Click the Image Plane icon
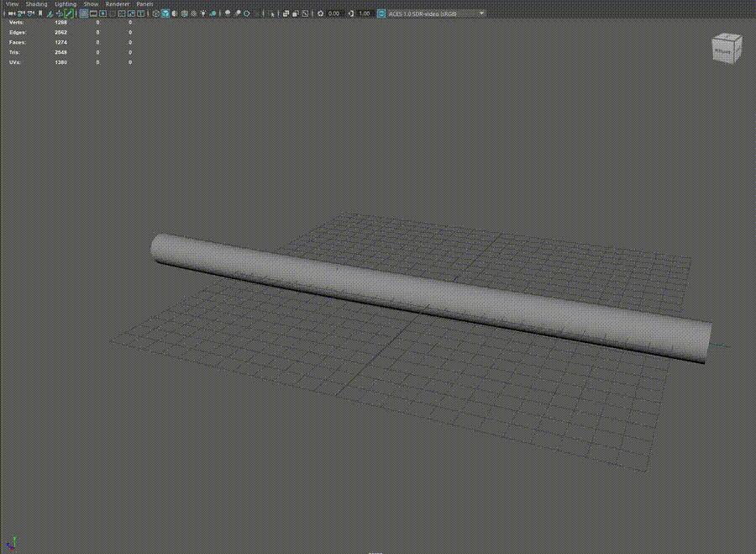 (x=50, y=13)
